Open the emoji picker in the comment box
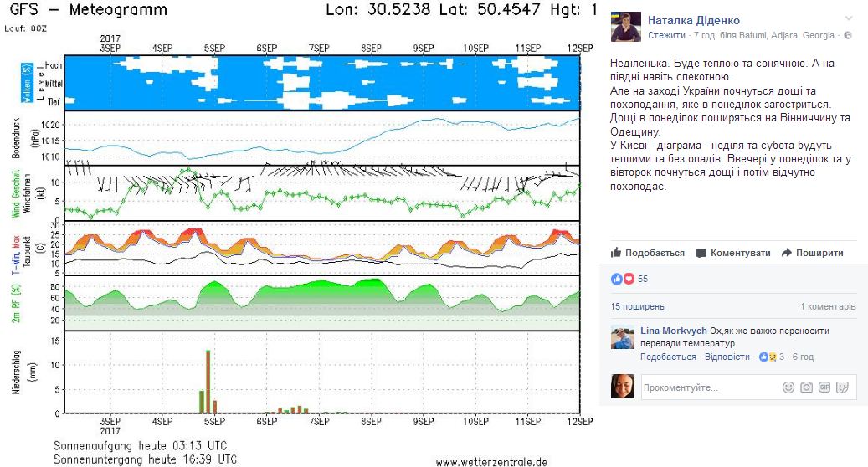Screen dimensions: 868x467 pyautogui.click(x=788, y=387)
